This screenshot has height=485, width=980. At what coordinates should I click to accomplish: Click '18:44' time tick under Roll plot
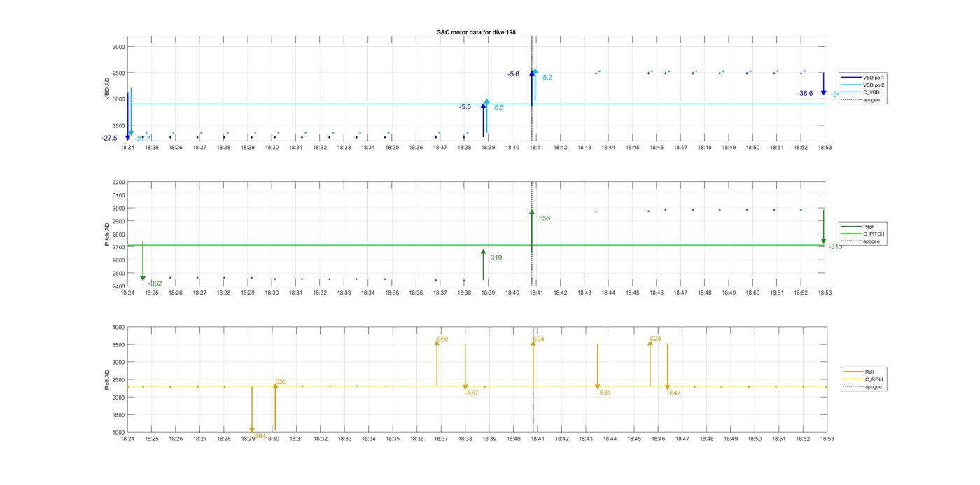[x=610, y=439]
